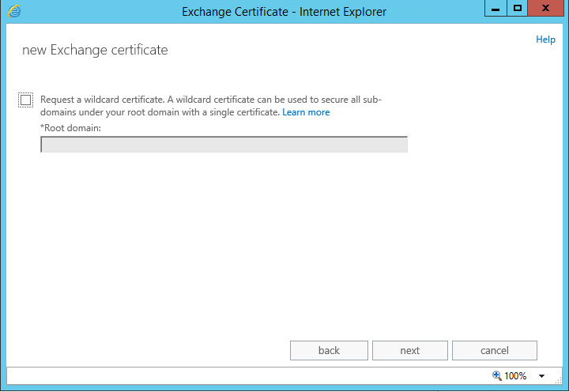Viewport: 569px width, 392px height.
Task: Minimize the Exchange Certificate window
Action: (495, 9)
